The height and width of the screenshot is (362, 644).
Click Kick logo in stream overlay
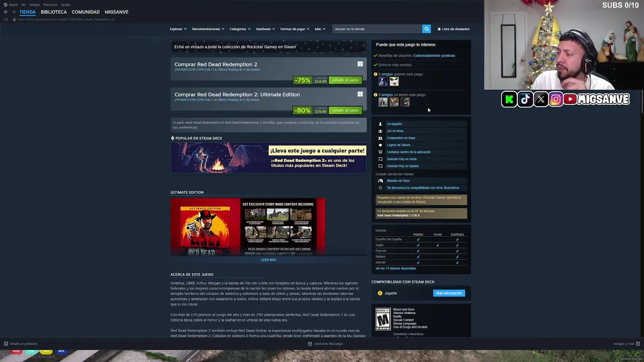click(x=509, y=99)
